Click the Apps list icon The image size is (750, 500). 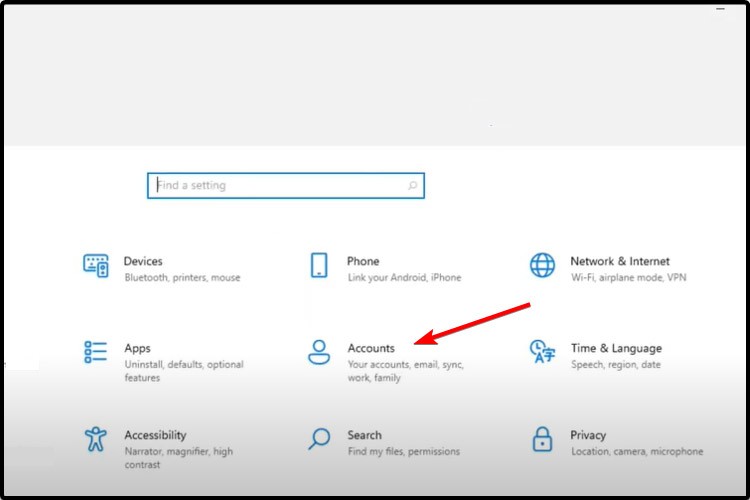[x=96, y=352]
